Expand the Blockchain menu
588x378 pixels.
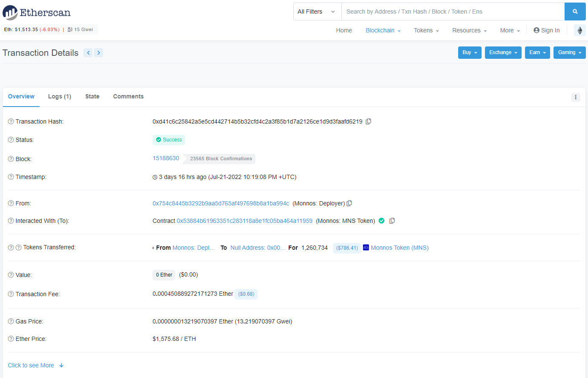point(383,30)
